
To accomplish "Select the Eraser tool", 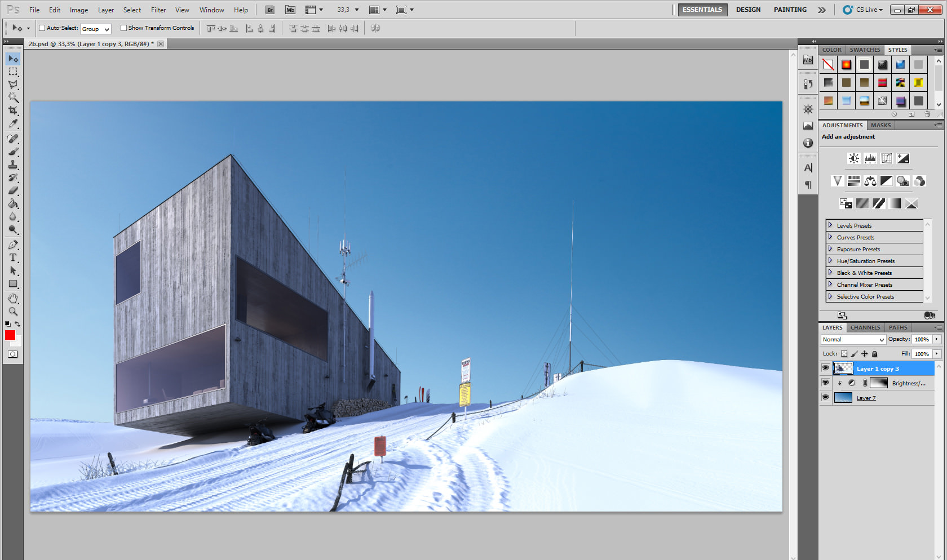I will tap(13, 190).
